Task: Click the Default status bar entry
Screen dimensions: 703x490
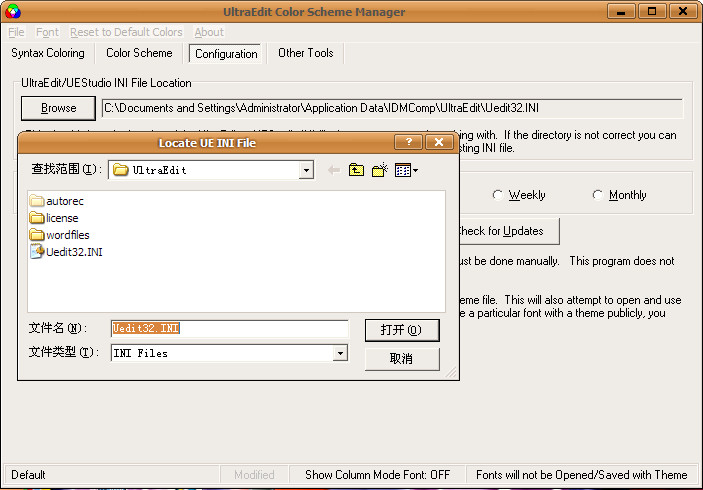Action: (112, 475)
